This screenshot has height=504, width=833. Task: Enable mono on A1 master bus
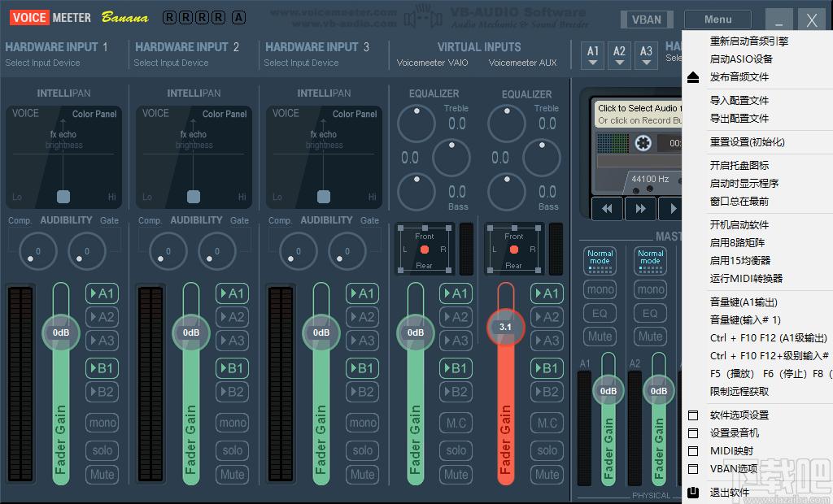pos(600,289)
